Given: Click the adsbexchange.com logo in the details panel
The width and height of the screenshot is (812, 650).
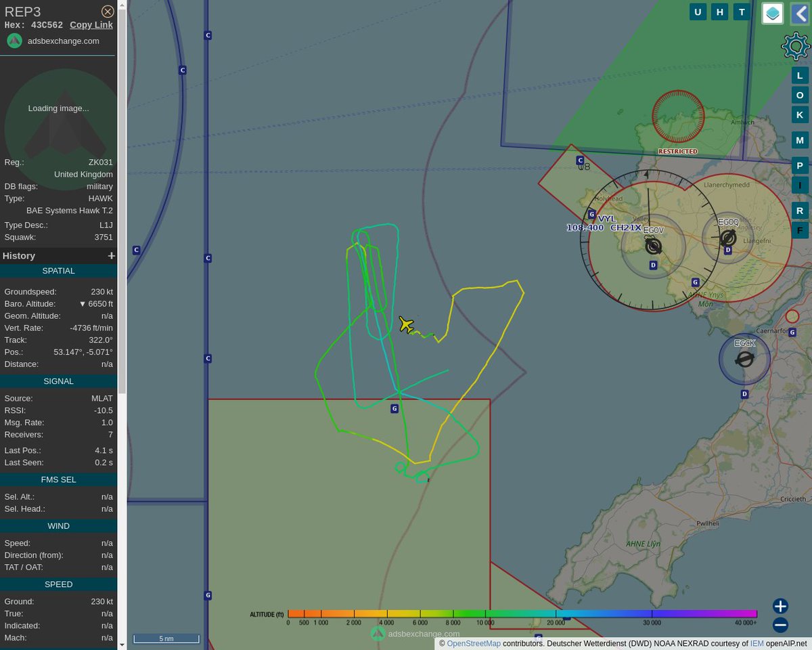Looking at the screenshot, I should tap(14, 41).
